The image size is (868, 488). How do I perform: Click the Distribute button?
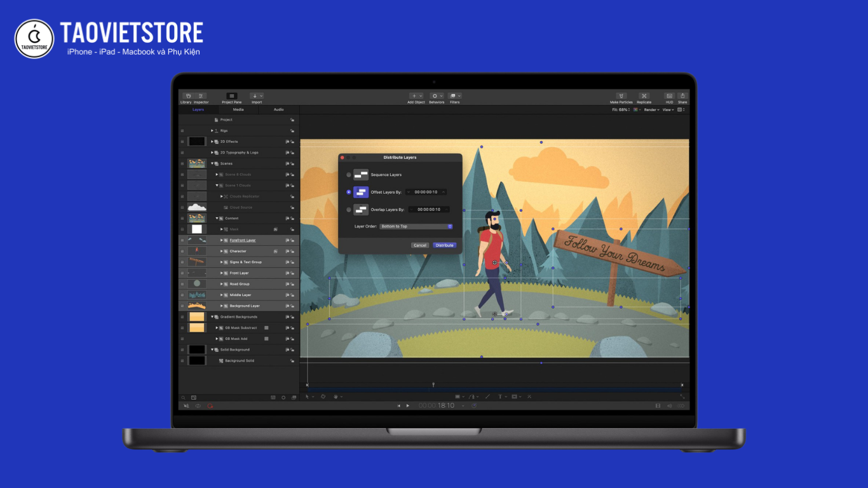click(445, 245)
